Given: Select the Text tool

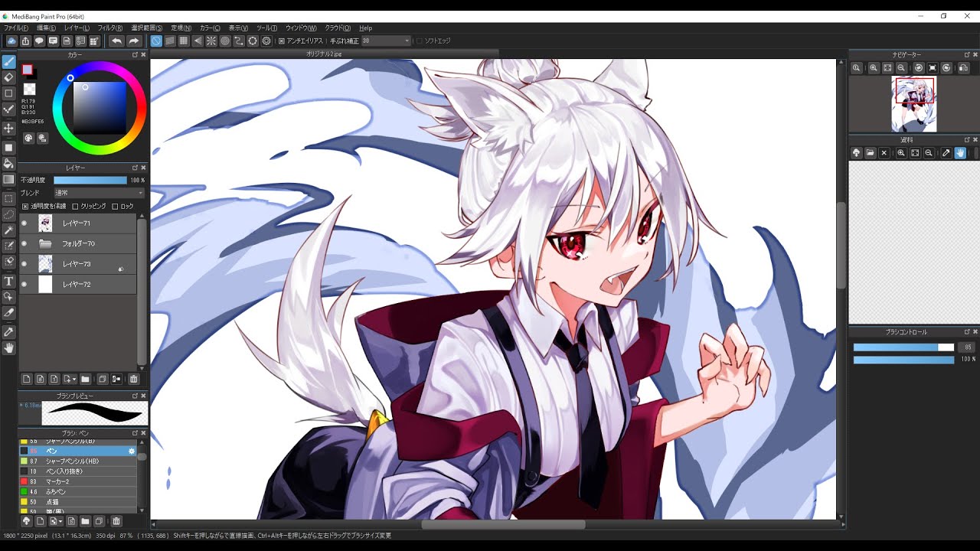Looking at the screenshot, I should pyautogui.click(x=9, y=282).
